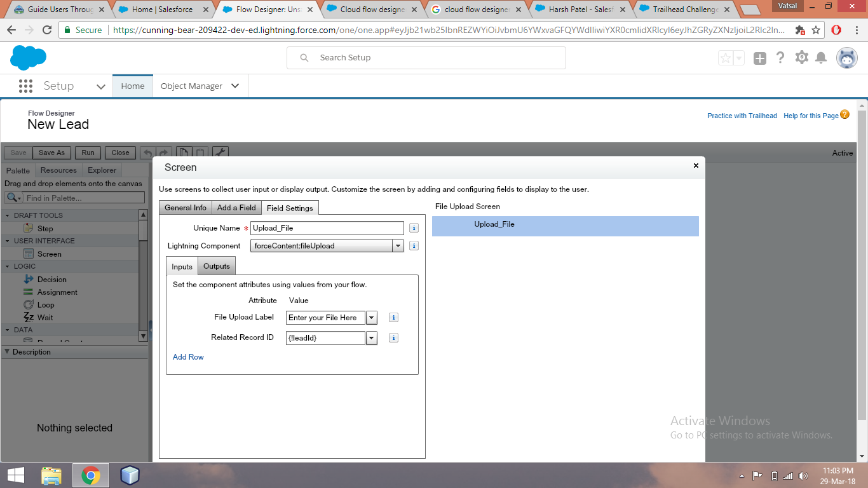The width and height of the screenshot is (868, 488).
Task: Select the Decision element icon in palette
Action: [28, 279]
